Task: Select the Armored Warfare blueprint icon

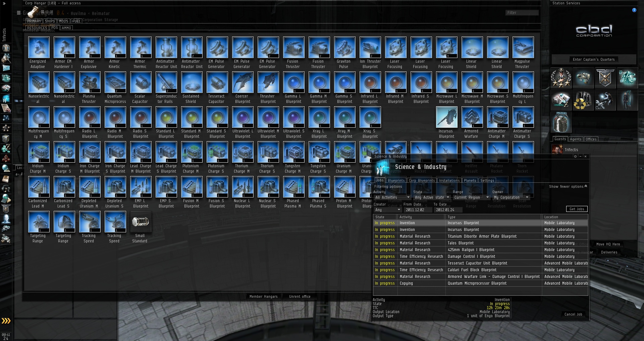Action: coord(472,117)
